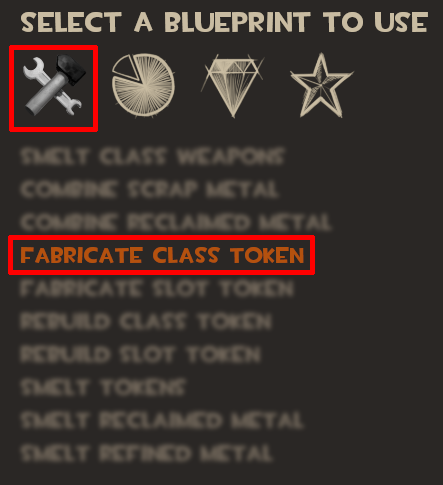Choose the Rebuild Class Token blueprint
This screenshot has width=443, height=485.
coord(146,321)
